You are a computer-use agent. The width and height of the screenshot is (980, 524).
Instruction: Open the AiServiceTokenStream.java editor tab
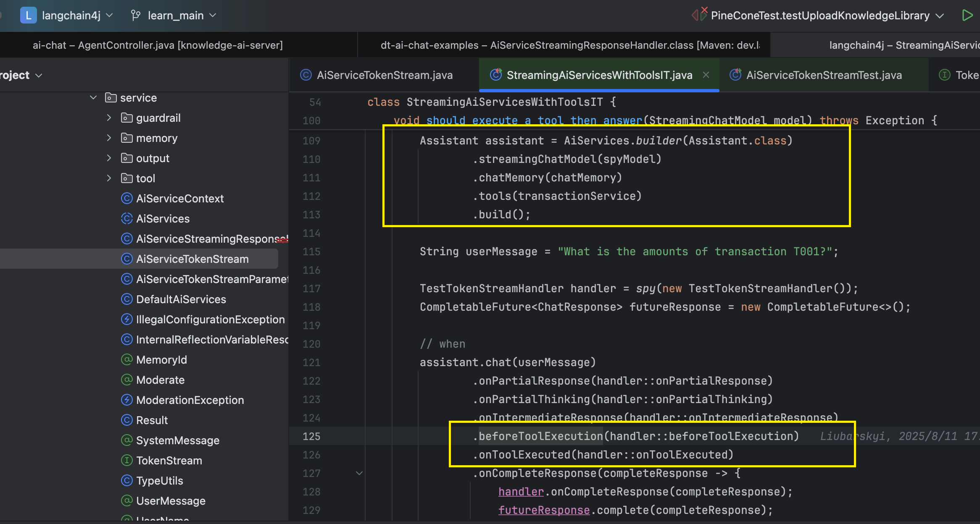pos(385,75)
